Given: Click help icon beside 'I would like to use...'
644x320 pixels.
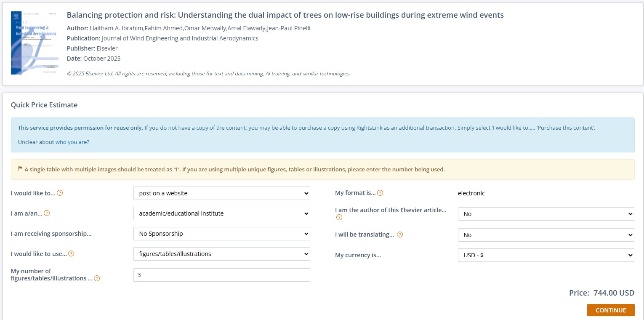Looking at the screenshot, I should (x=71, y=253).
